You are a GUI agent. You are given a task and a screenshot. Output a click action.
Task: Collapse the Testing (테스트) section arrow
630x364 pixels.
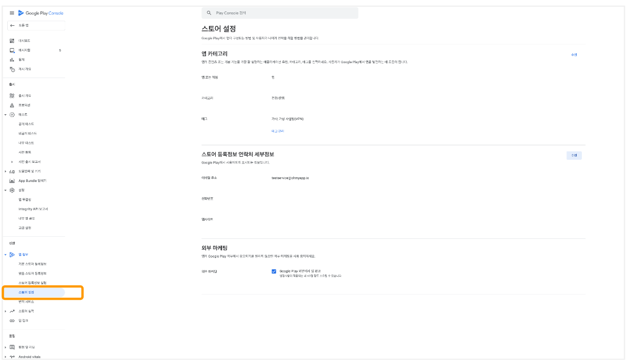6,114
